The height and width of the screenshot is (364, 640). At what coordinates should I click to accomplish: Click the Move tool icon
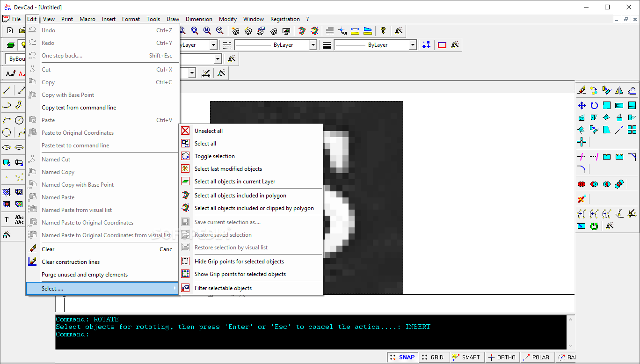click(582, 105)
